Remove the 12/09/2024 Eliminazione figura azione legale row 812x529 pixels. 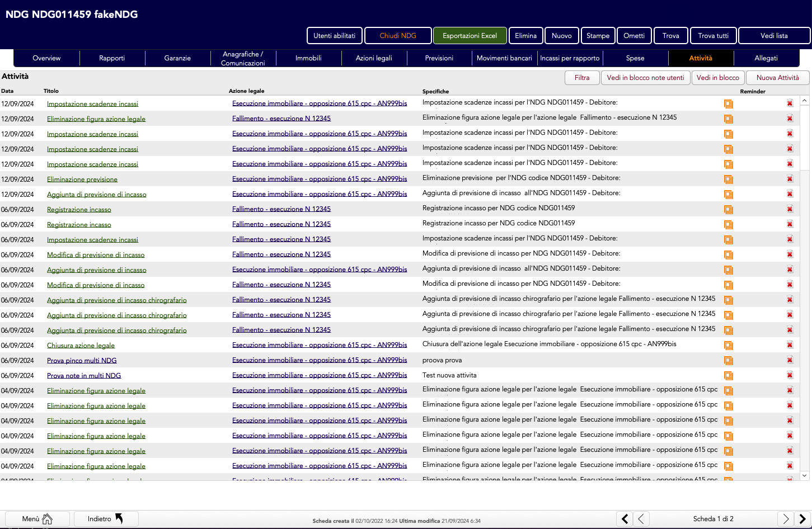(x=790, y=119)
